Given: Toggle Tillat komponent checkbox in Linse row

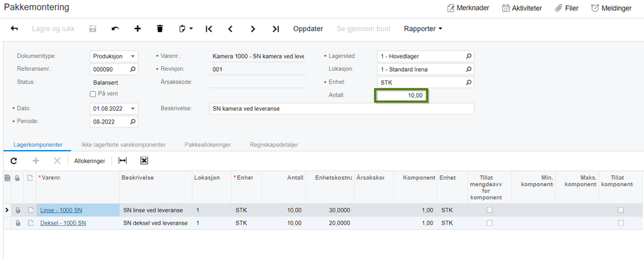Looking at the screenshot, I should point(621,210).
